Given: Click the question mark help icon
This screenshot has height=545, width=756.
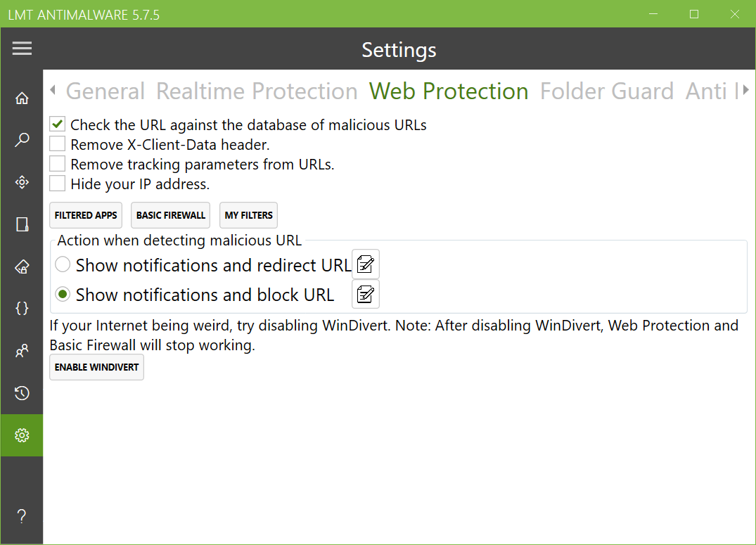Looking at the screenshot, I should tap(22, 517).
